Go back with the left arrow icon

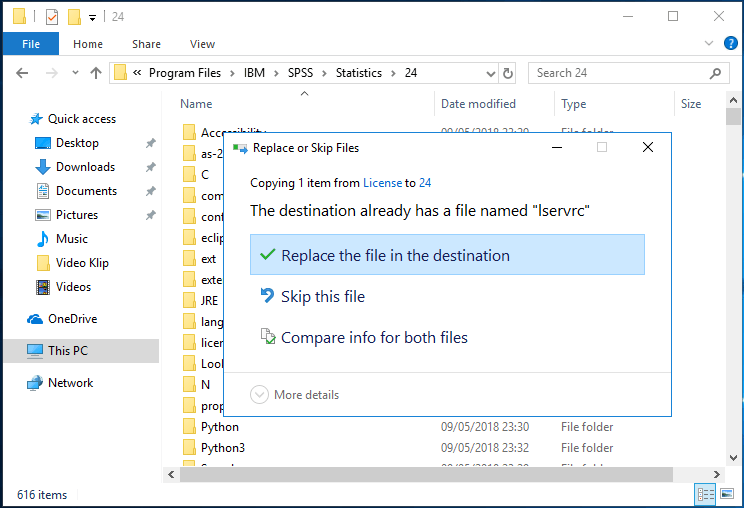pos(22,73)
